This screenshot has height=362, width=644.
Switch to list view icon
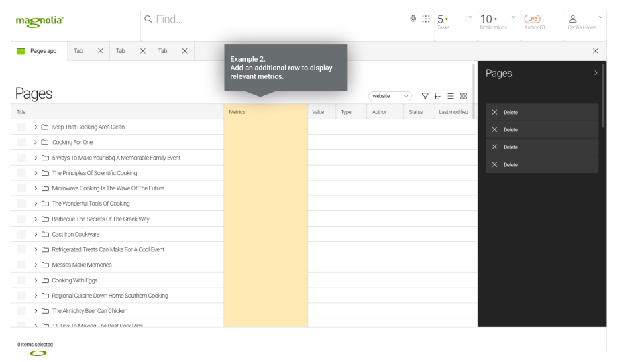click(x=451, y=96)
